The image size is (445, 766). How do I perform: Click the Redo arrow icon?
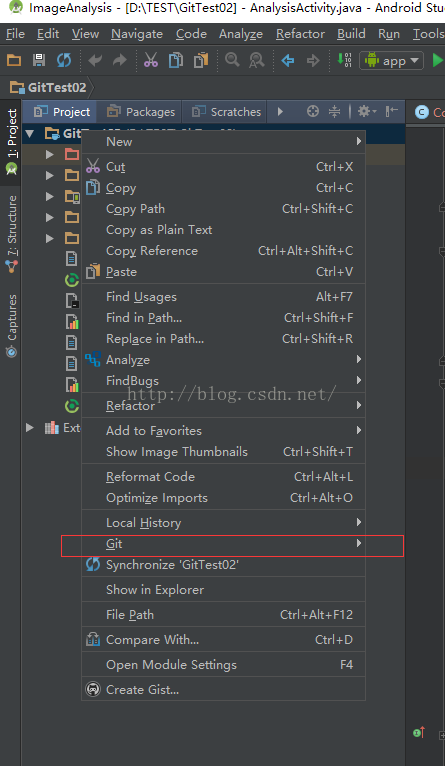tap(120, 60)
